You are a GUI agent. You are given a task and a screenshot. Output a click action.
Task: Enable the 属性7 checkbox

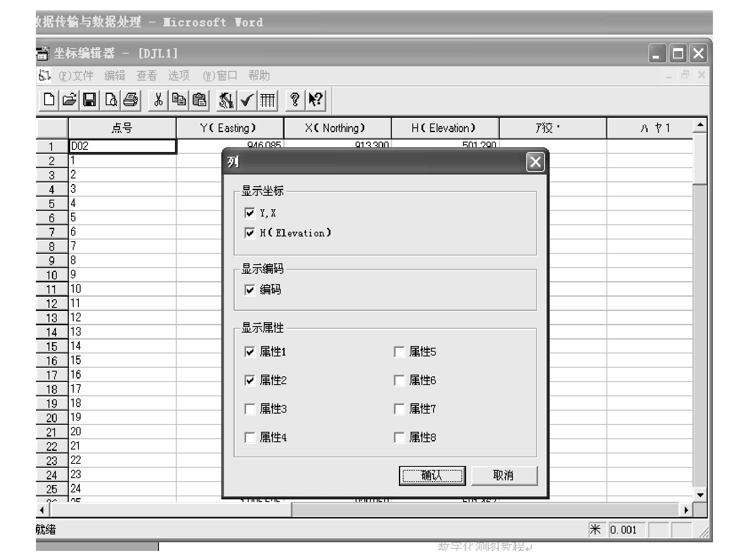399,409
